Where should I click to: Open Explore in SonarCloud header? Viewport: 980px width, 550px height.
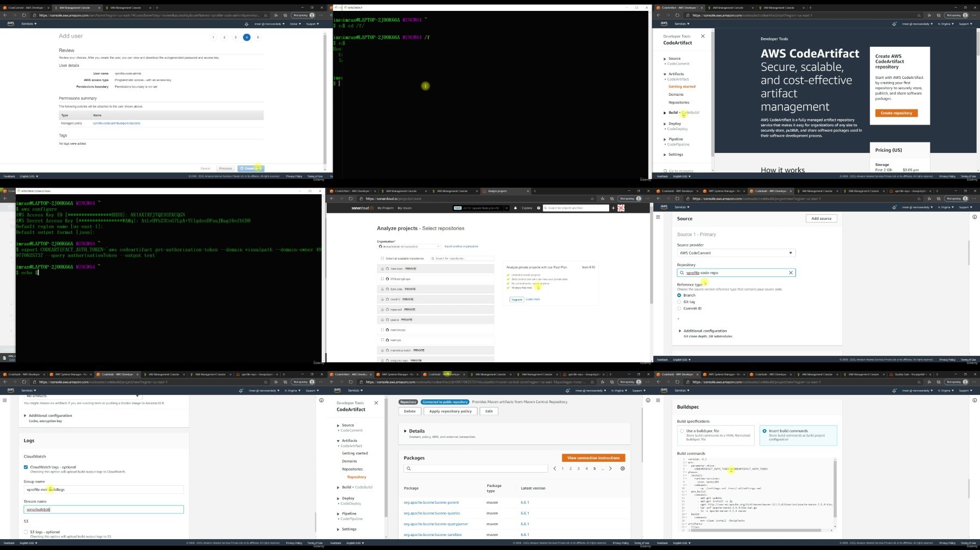(x=527, y=208)
